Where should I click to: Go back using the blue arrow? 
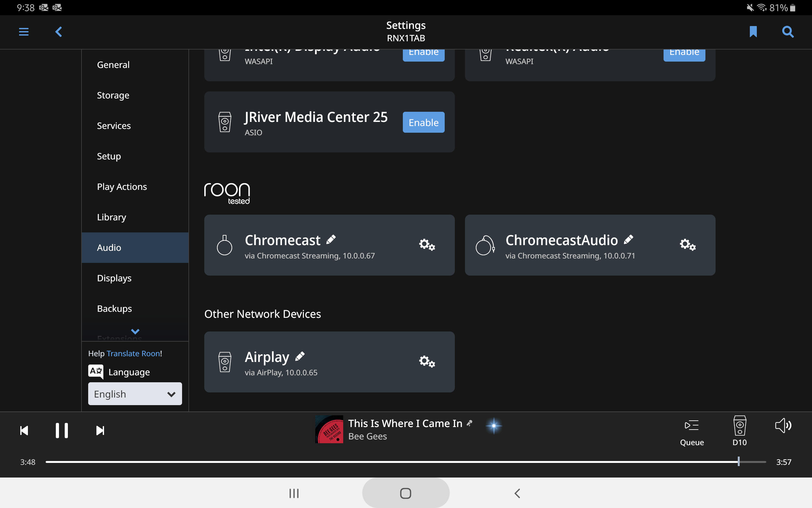pyautogui.click(x=59, y=32)
